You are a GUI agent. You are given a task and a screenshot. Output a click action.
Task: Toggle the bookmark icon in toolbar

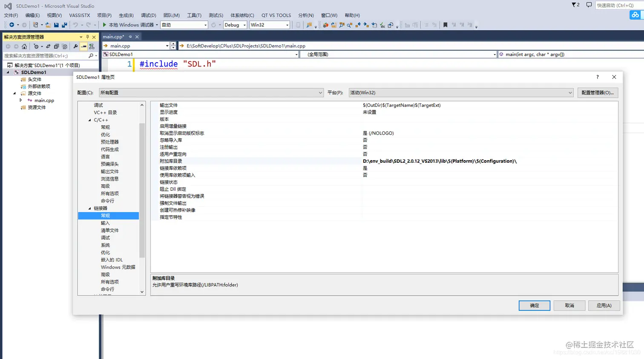click(x=446, y=25)
